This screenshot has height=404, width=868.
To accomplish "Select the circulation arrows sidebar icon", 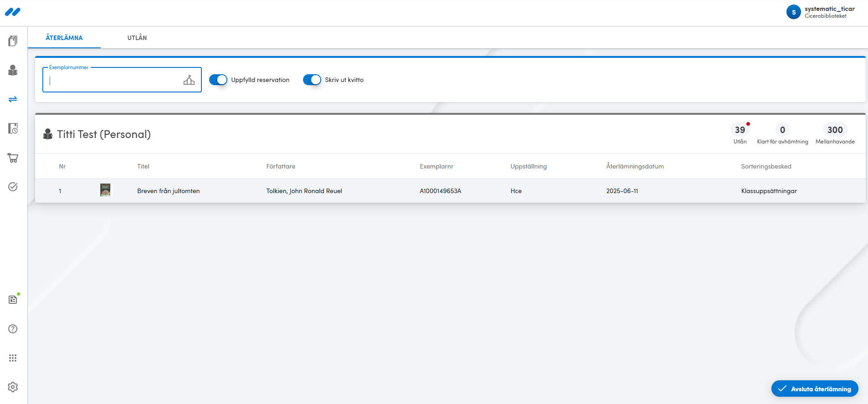I will pyautogui.click(x=13, y=99).
